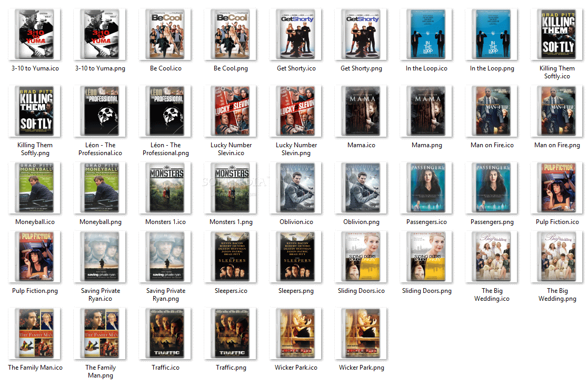Click the "Oblivion.png" file name text
Screen dimensions: 588x387
pos(361,222)
